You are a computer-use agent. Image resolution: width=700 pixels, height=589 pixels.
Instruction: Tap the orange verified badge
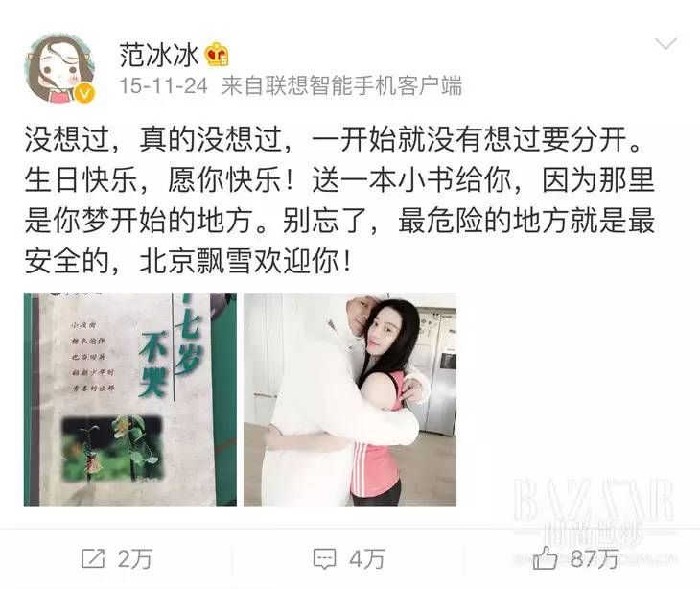pos(84,93)
